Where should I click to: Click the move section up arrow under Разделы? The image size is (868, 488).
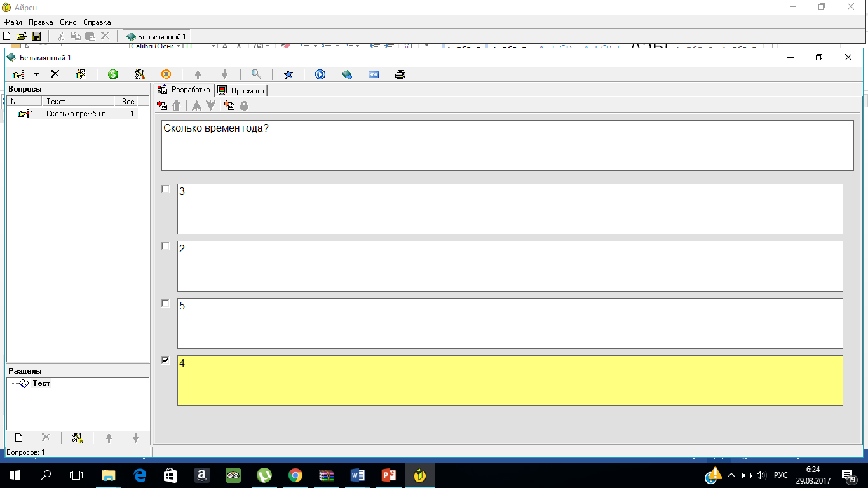pyautogui.click(x=109, y=437)
